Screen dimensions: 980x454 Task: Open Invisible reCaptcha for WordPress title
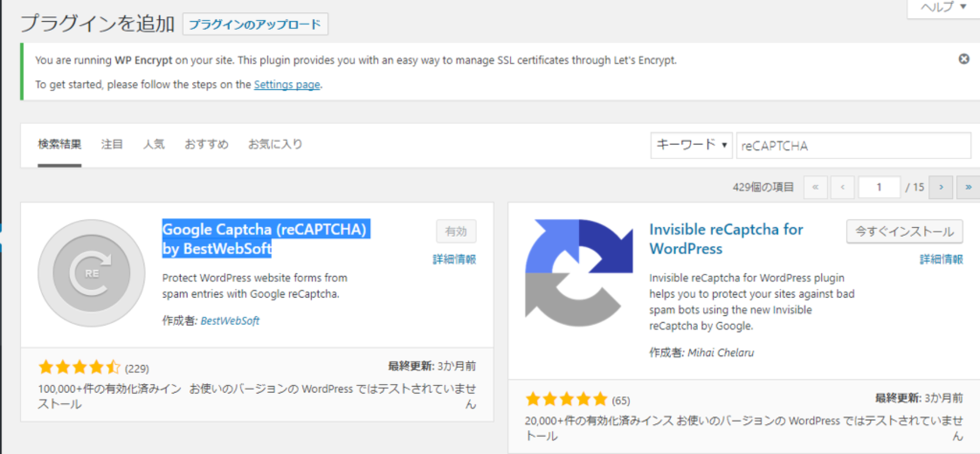pos(726,238)
